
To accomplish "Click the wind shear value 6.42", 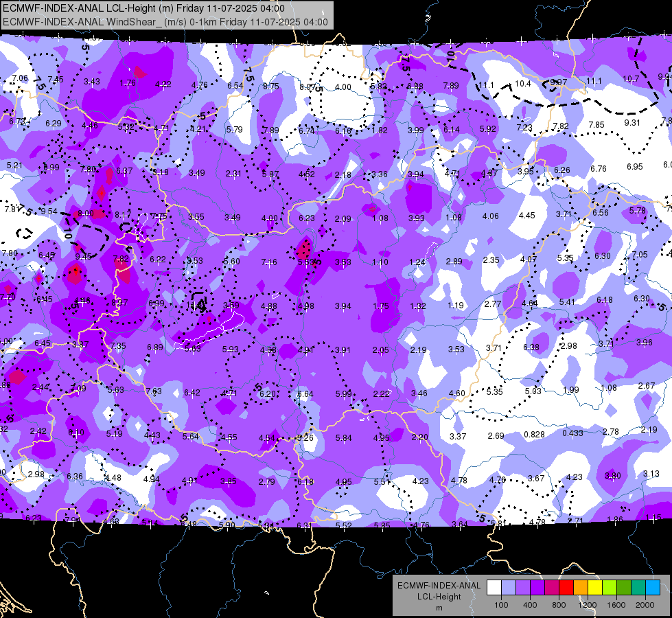I will (x=192, y=392).
